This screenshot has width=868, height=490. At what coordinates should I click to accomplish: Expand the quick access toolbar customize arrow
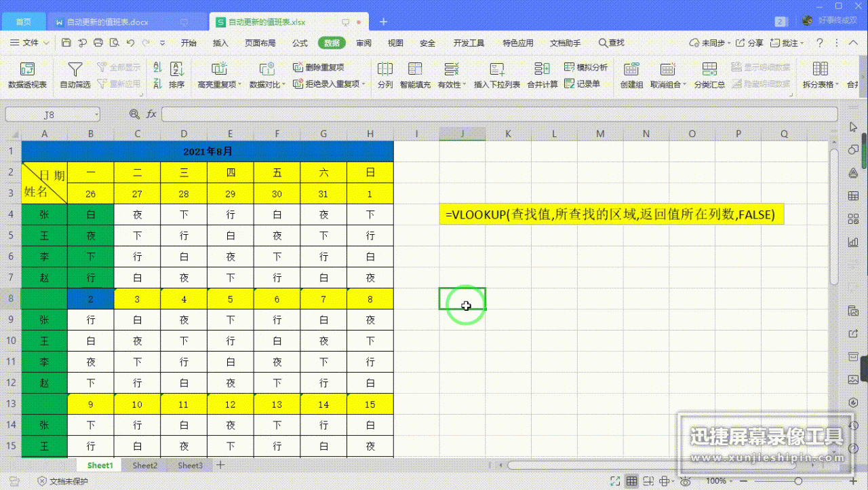coord(163,43)
